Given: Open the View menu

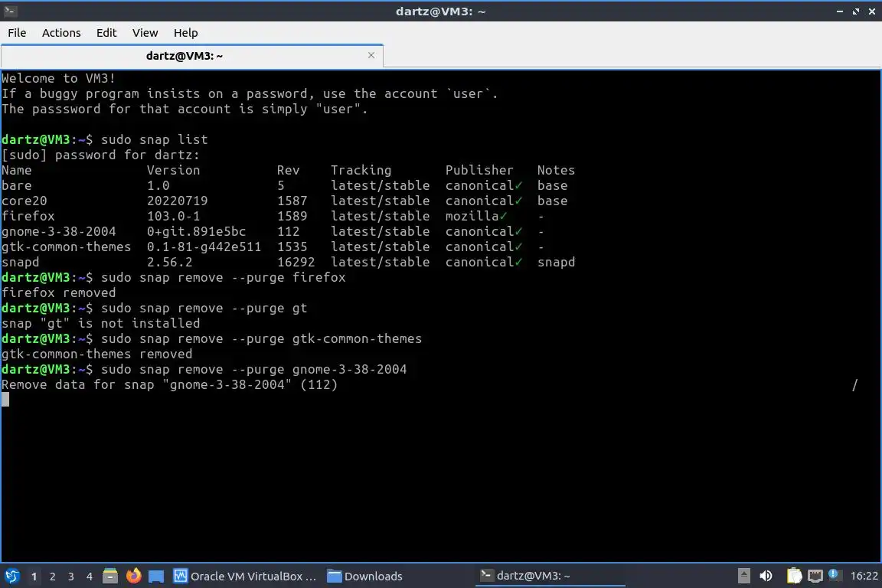Looking at the screenshot, I should [x=145, y=33].
